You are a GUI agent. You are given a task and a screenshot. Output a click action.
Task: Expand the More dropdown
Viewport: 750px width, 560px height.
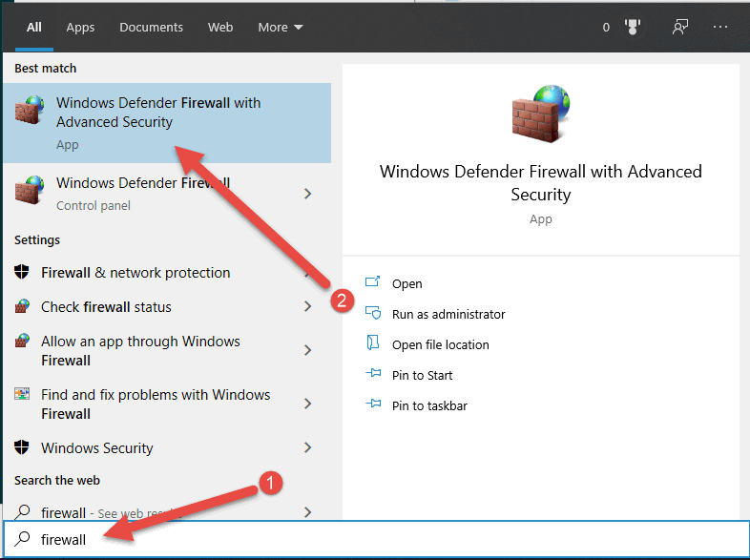[281, 28]
